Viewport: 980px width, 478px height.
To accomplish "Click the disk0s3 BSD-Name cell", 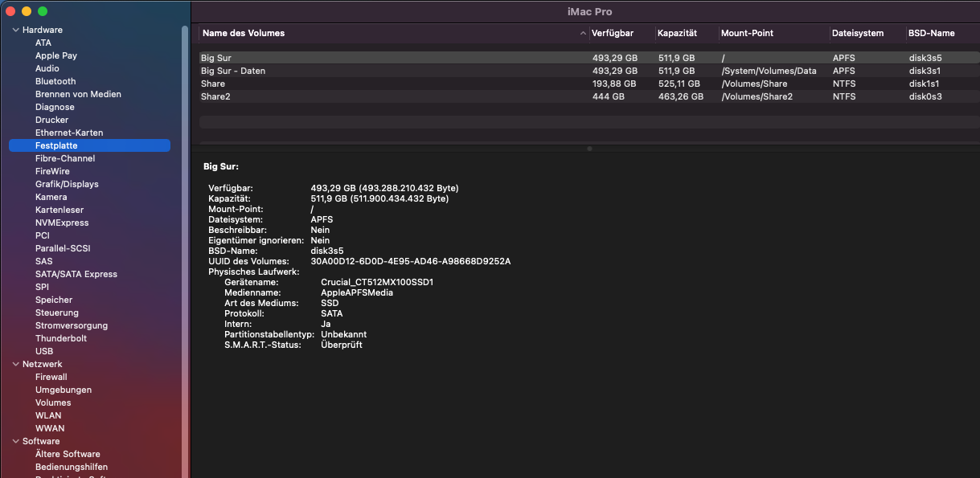I will coord(925,96).
